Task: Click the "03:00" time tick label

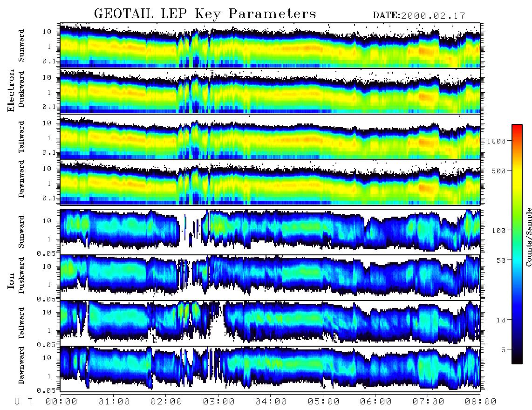Action: (x=219, y=402)
